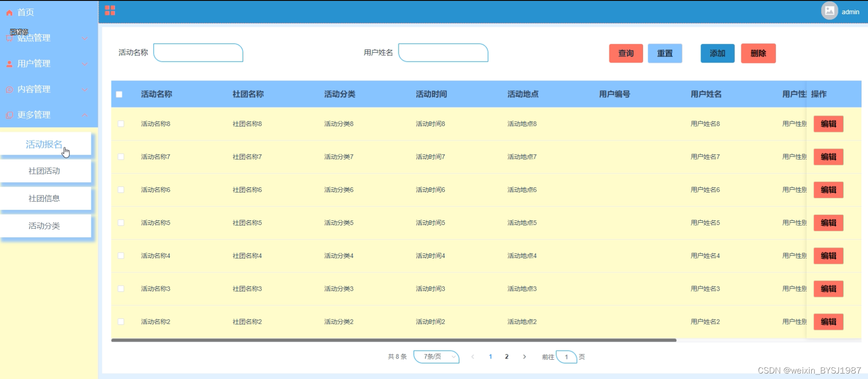Click the 活动地点 column header
This screenshot has height=379, width=868.
point(523,94)
